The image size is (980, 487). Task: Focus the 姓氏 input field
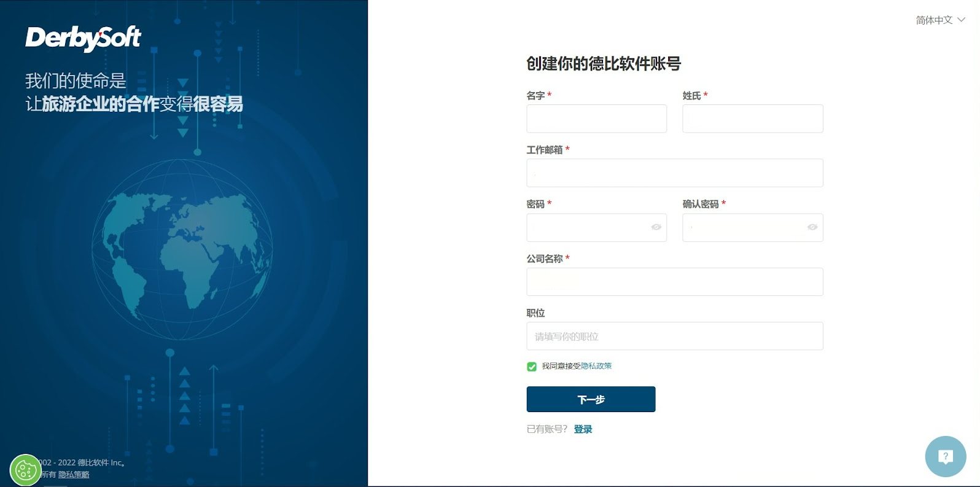coord(752,119)
